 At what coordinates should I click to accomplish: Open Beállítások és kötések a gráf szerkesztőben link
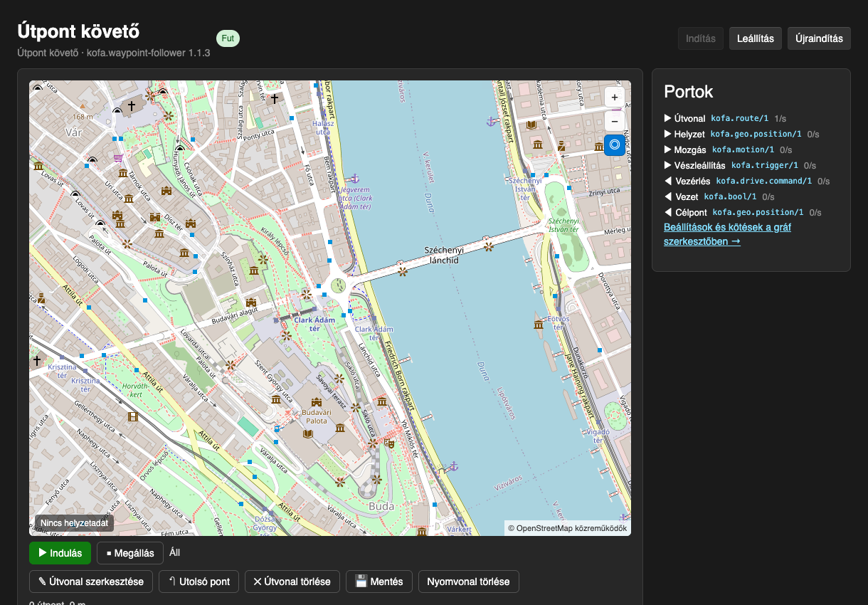tap(727, 234)
